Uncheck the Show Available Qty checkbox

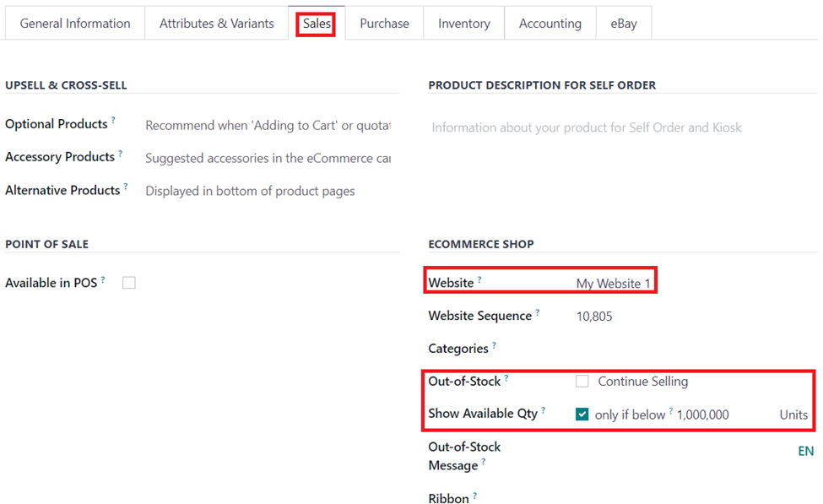[582, 415]
